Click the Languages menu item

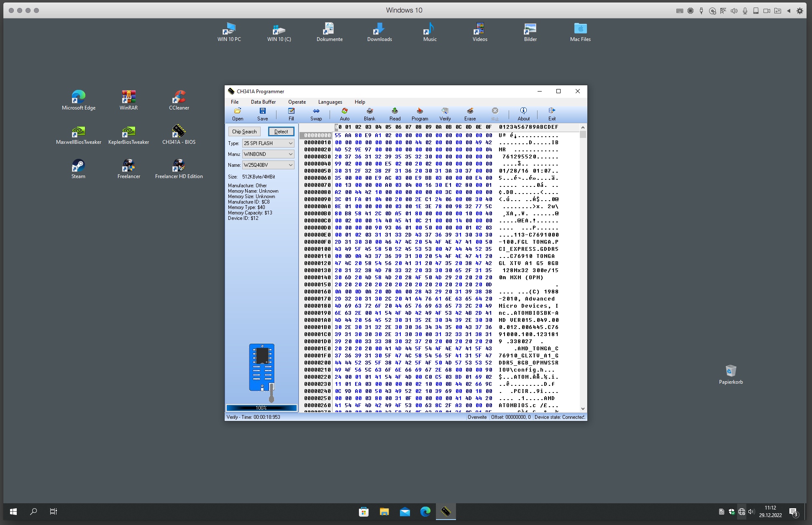pyautogui.click(x=329, y=102)
